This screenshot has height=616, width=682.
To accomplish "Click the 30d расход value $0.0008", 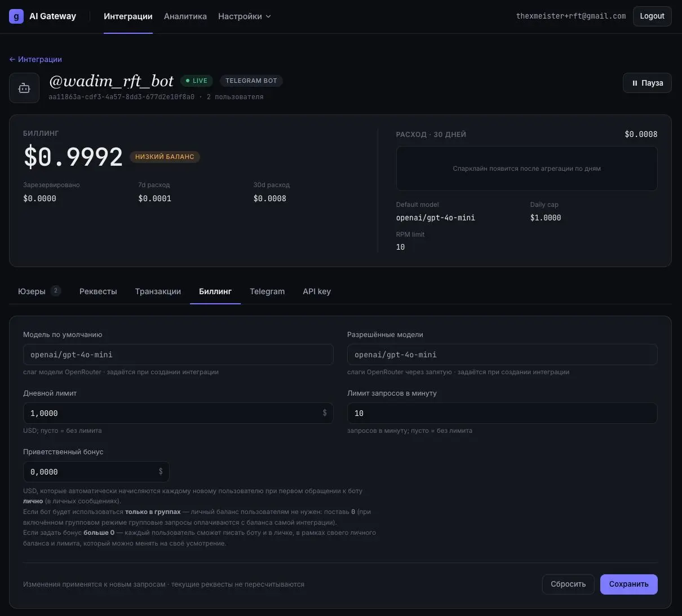I will 270,198.
